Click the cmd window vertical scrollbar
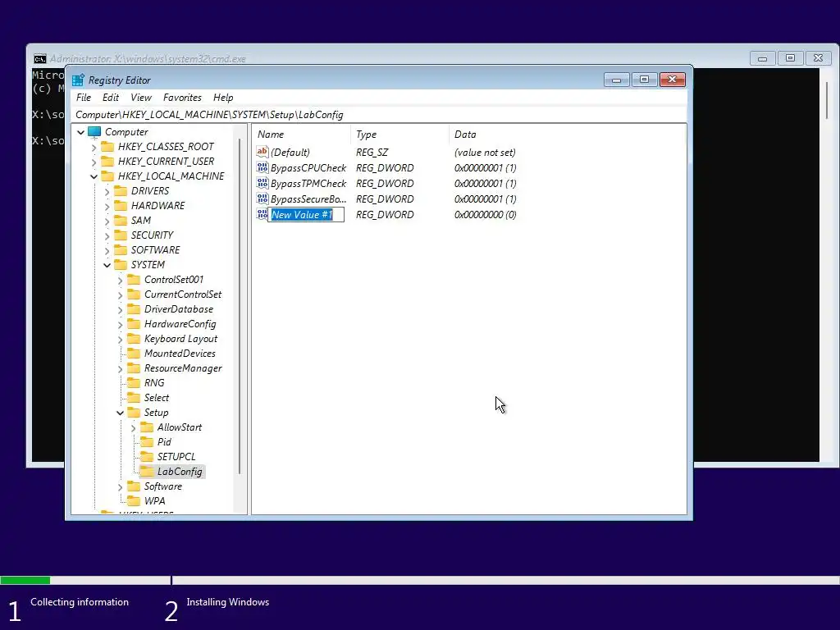Screen dimensions: 840x630 (x=827, y=101)
